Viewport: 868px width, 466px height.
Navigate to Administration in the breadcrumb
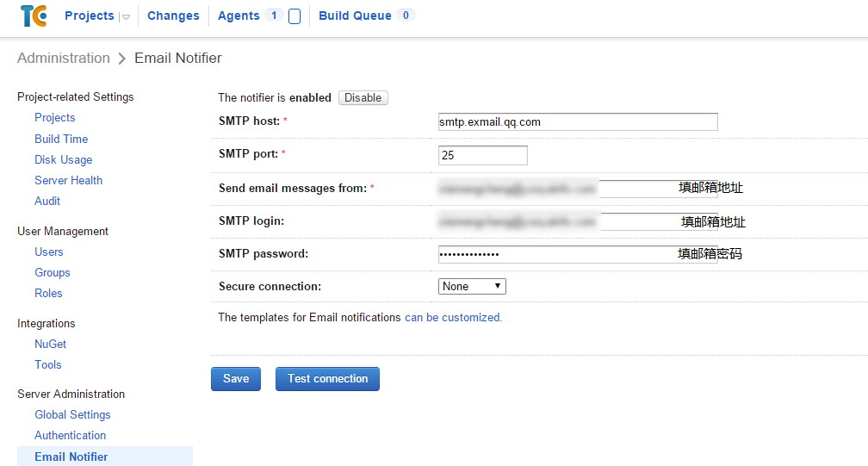point(64,59)
